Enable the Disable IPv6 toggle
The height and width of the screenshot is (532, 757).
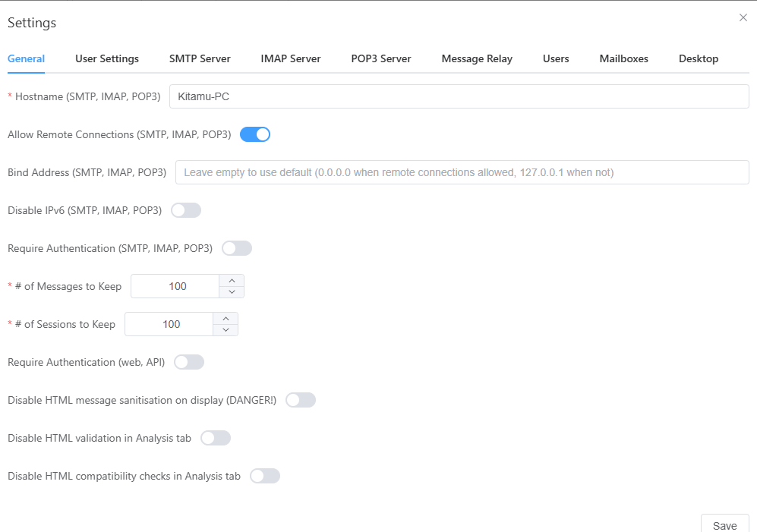[x=186, y=210]
